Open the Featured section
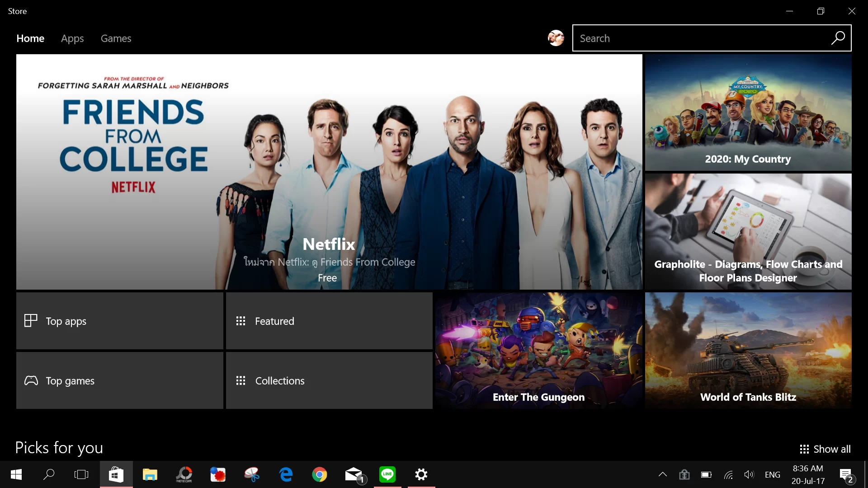 (x=329, y=321)
